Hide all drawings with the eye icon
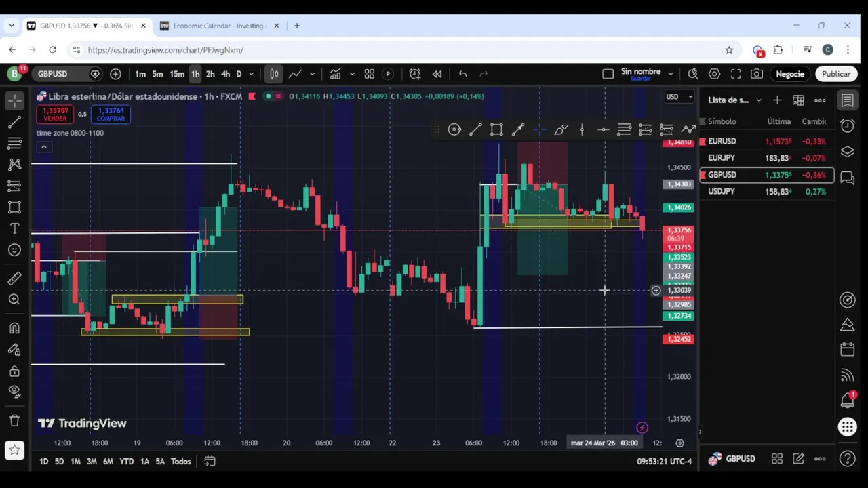868x488 pixels. coord(14,391)
